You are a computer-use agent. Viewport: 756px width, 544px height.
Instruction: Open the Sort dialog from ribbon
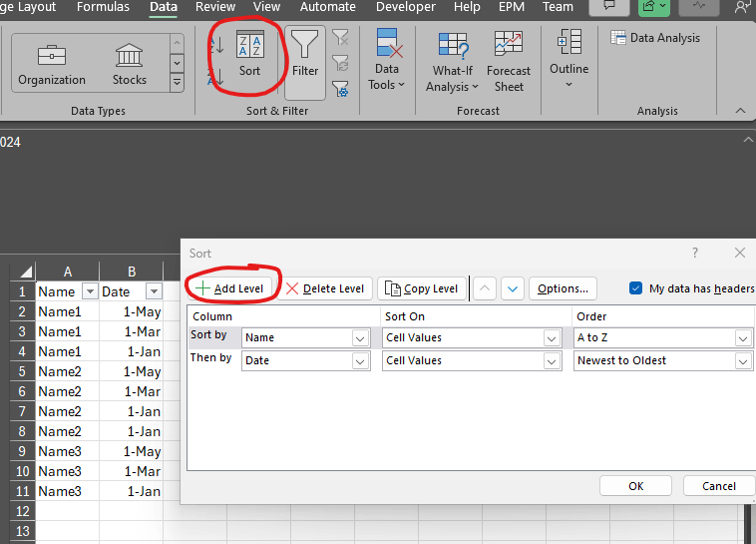[x=249, y=54]
